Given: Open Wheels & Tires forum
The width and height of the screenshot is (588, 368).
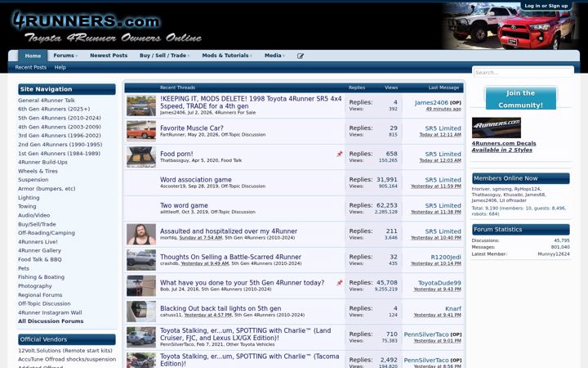Looking at the screenshot, I should click(x=38, y=171).
